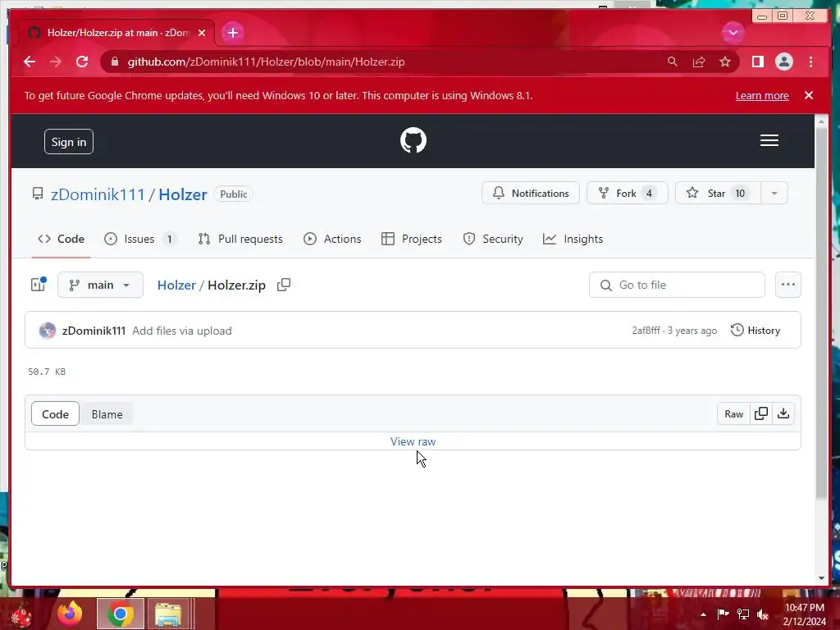Open the Security tab

click(493, 239)
